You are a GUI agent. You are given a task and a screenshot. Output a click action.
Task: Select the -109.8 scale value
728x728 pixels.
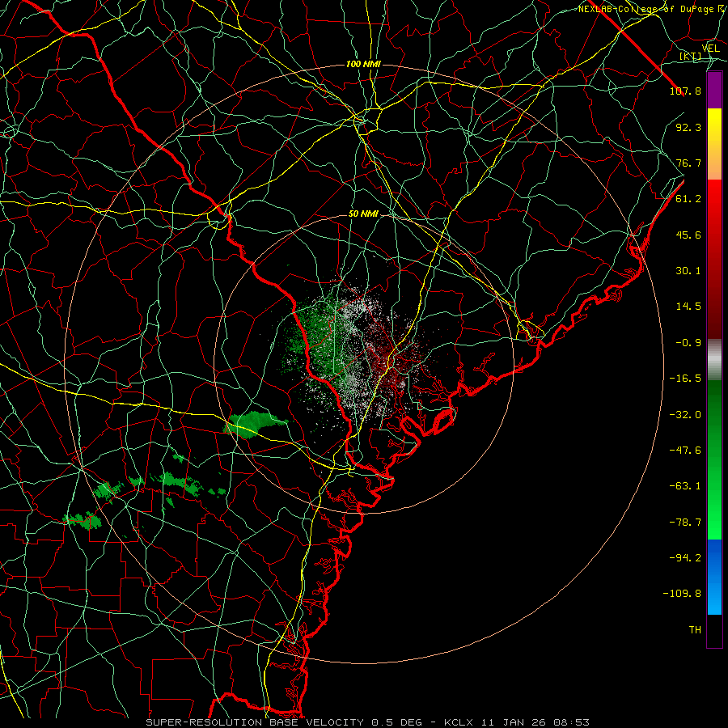click(x=682, y=594)
